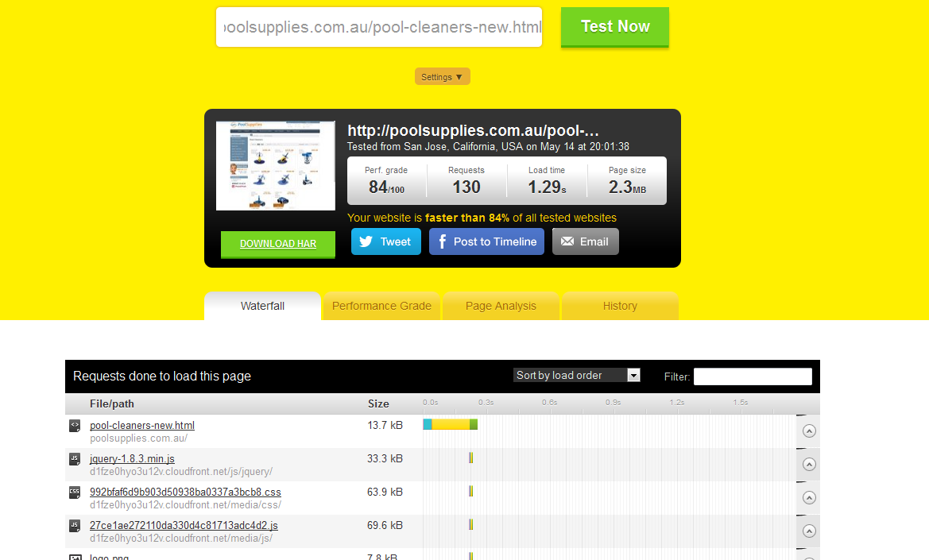929x560 pixels.
Task: Expand the CSS file request row details
Action: [809, 498]
